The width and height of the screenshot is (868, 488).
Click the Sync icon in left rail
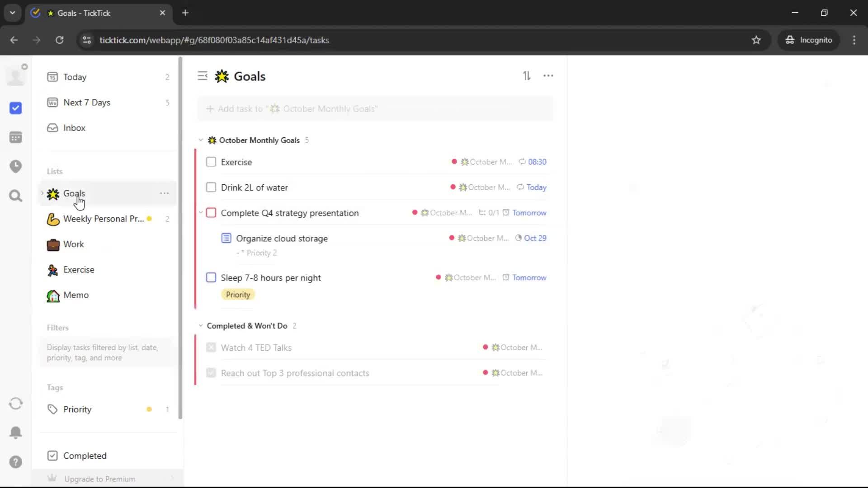16,404
